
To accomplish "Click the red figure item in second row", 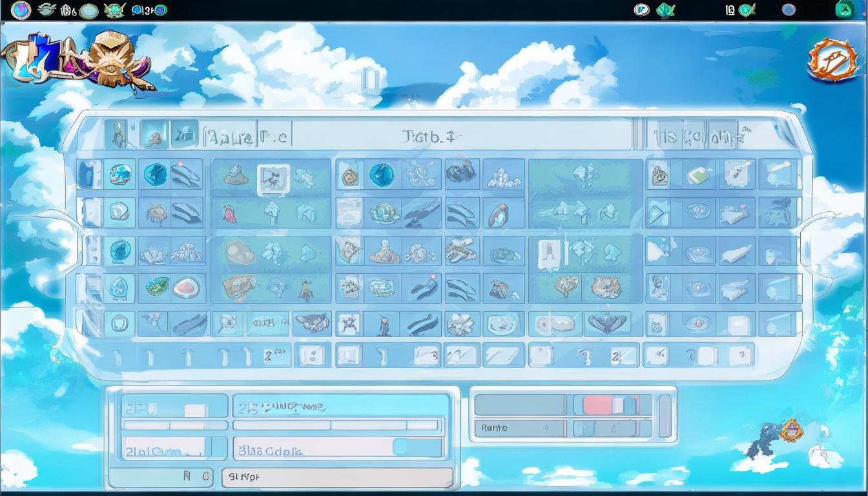I will click(x=229, y=212).
